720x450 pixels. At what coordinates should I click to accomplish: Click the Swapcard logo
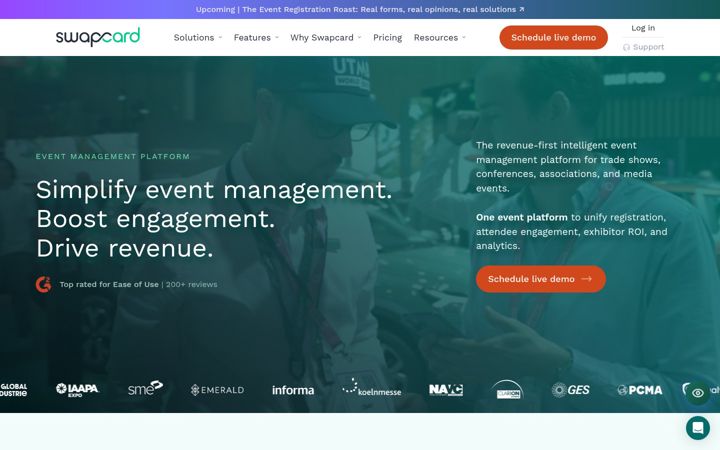tap(98, 37)
